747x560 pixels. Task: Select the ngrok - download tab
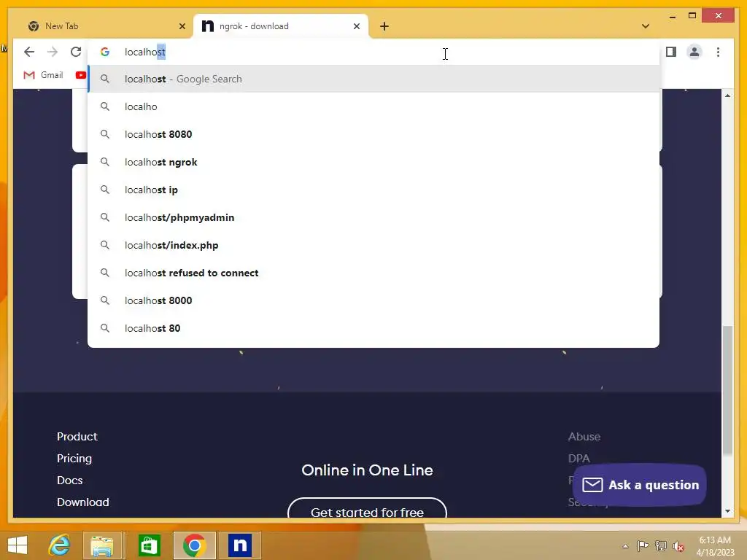point(281,26)
